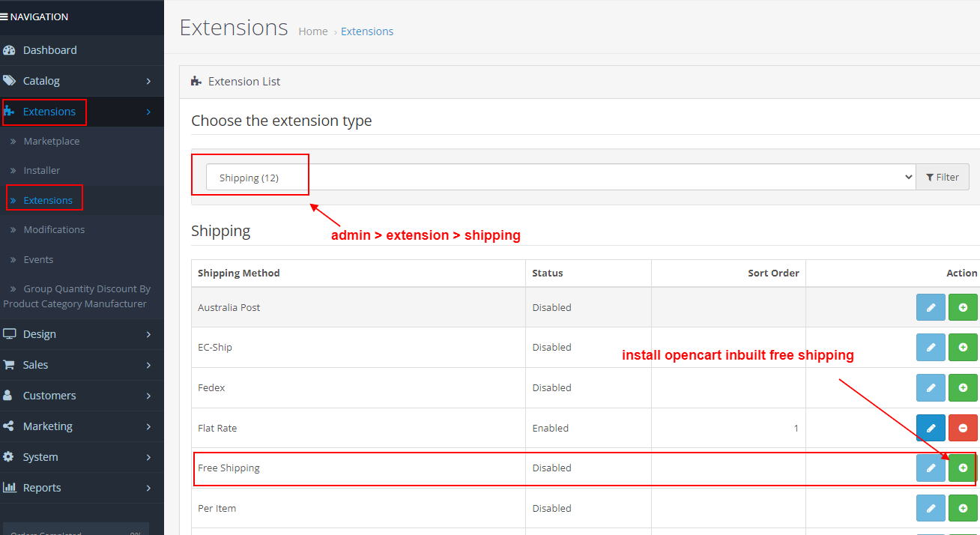980x535 pixels.
Task: Uninstall the Flat Rate extension
Action: pyautogui.click(x=963, y=427)
